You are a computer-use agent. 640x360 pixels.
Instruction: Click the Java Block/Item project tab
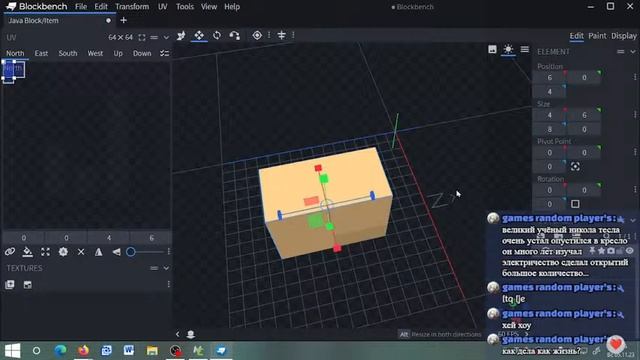pyautogui.click(x=59, y=20)
